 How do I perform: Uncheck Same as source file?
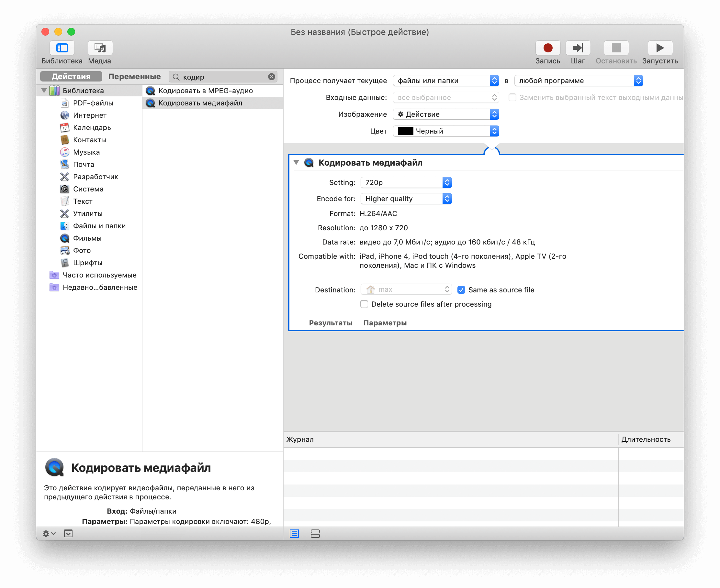point(461,290)
